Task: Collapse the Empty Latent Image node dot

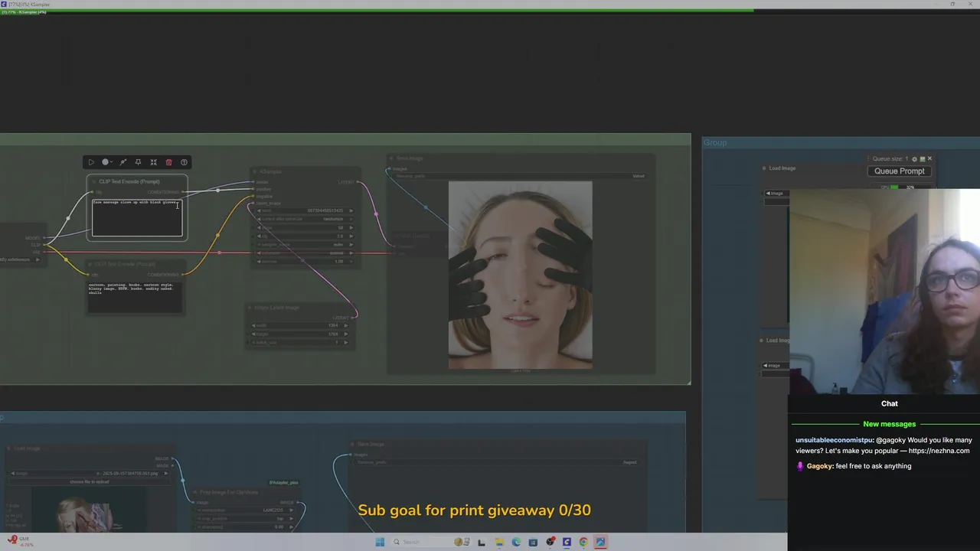Action: pos(250,308)
